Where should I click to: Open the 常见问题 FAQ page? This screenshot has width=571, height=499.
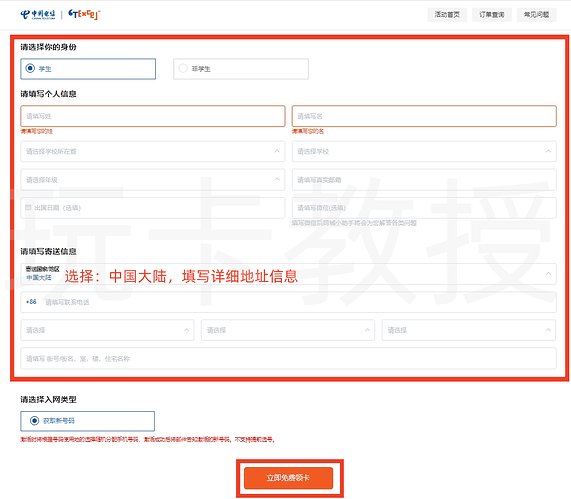(x=536, y=15)
